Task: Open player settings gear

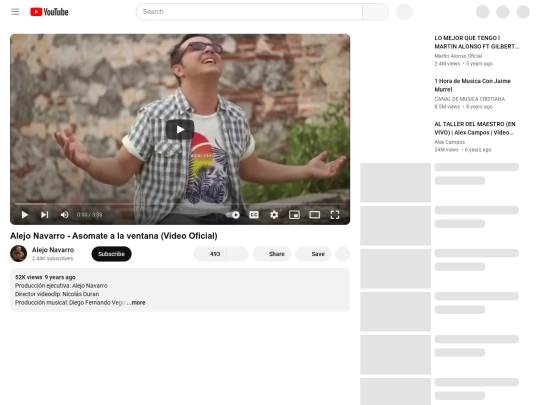Action: click(x=274, y=215)
